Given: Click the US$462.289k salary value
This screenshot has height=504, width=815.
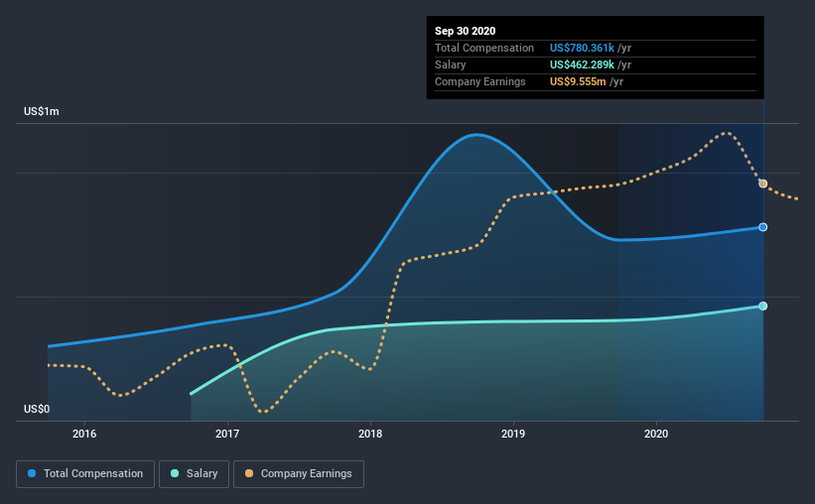Looking at the screenshot, I should click(x=582, y=64).
